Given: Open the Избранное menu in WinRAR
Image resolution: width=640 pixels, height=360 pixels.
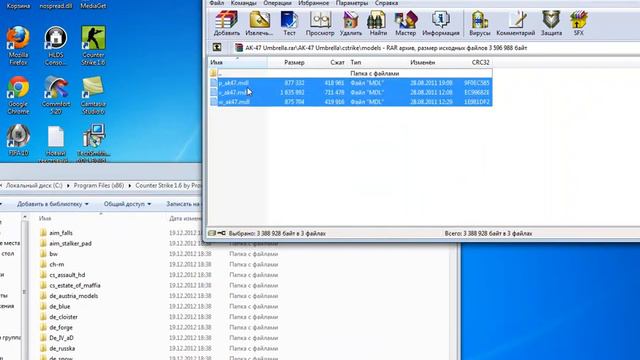Looking at the screenshot, I should (x=313, y=3).
